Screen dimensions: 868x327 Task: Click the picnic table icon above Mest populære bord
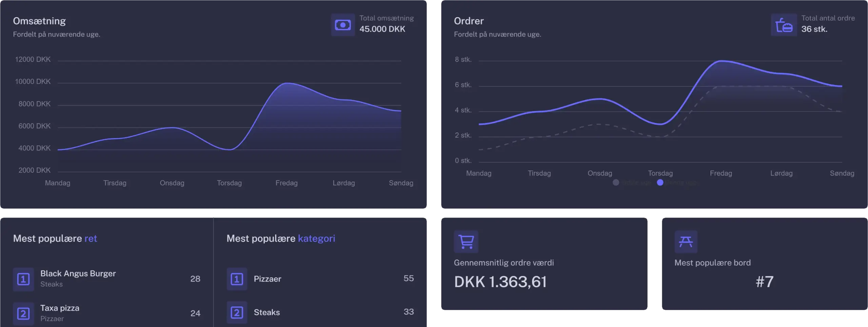pyautogui.click(x=686, y=242)
